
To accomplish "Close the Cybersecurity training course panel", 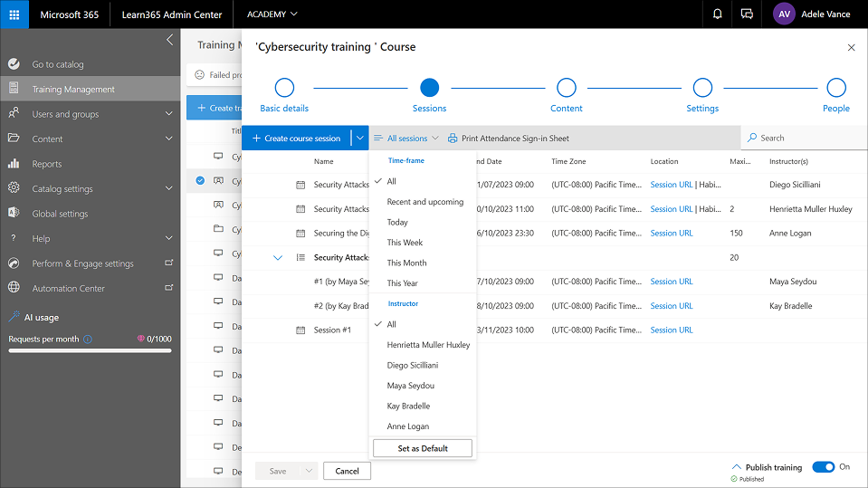I will [x=852, y=48].
